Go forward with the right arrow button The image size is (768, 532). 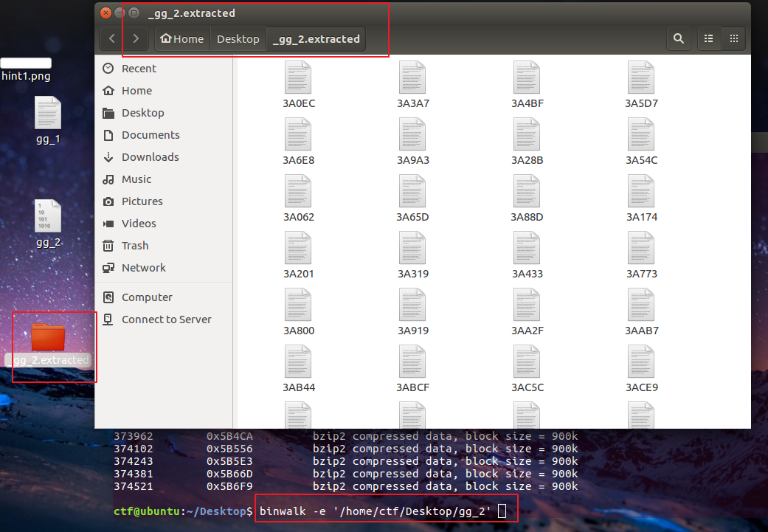136,38
